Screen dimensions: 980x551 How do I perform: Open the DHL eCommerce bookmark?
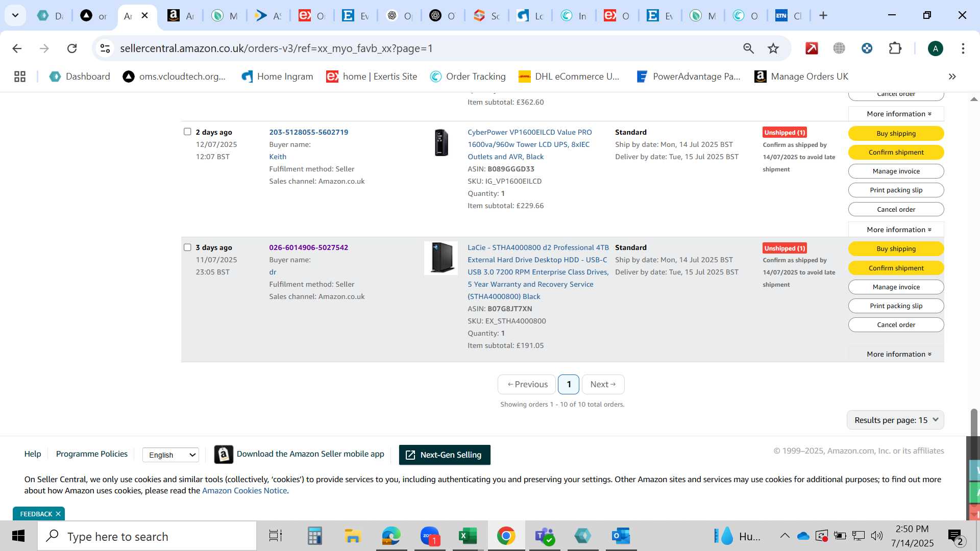click(x=569, y=77)
